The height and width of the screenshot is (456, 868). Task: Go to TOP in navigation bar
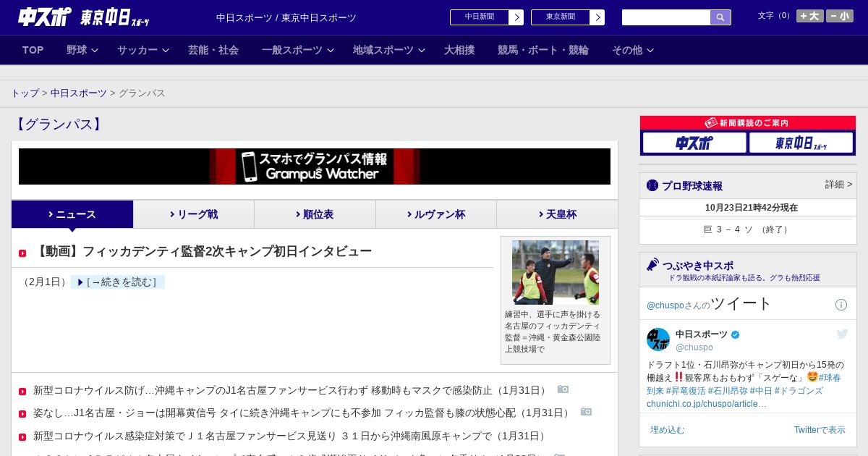(x=33, y=50)
